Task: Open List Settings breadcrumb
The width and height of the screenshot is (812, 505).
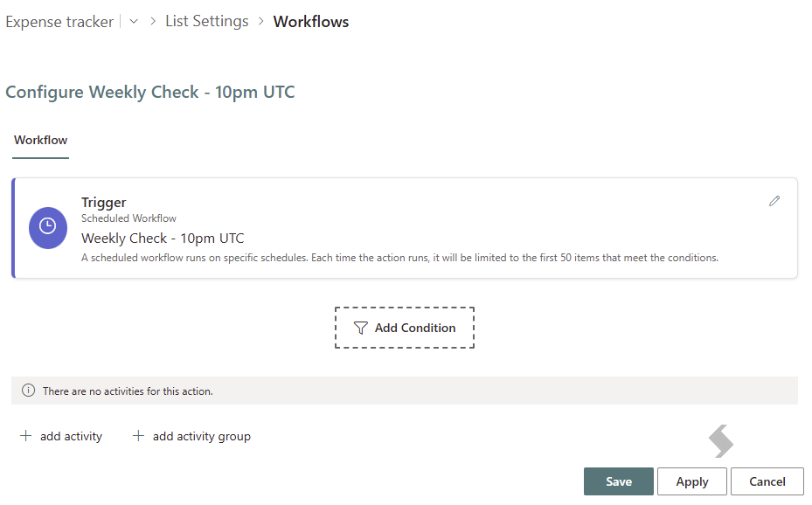Action: click(x=207, y=21)
